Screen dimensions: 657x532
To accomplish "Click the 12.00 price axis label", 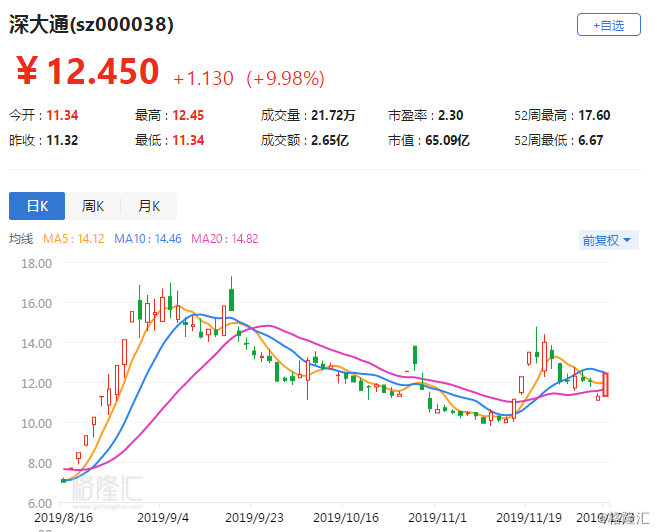I will [36, 383].
